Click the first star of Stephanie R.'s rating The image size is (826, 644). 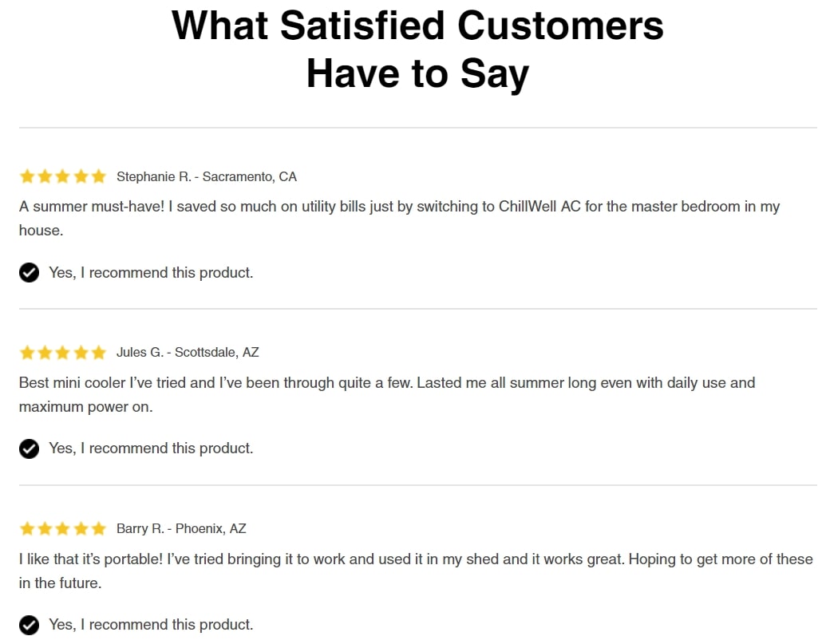coord(27,176)
